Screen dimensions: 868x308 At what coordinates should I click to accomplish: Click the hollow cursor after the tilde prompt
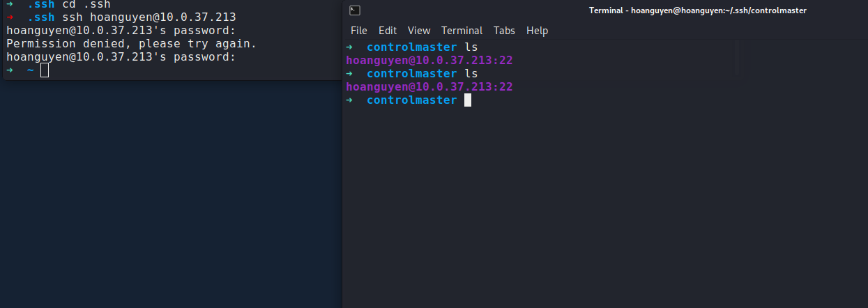45,70
